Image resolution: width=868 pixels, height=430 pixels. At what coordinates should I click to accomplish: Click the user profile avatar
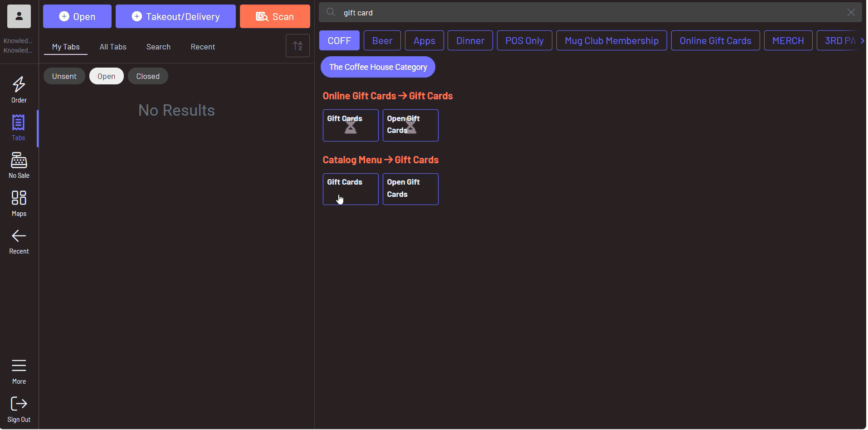point(19,16)
